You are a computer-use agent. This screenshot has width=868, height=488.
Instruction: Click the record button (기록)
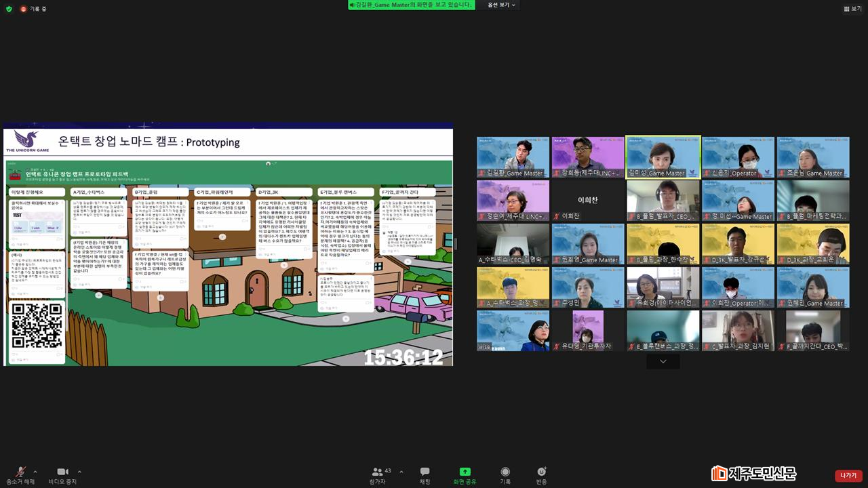[x=505, y=472]
